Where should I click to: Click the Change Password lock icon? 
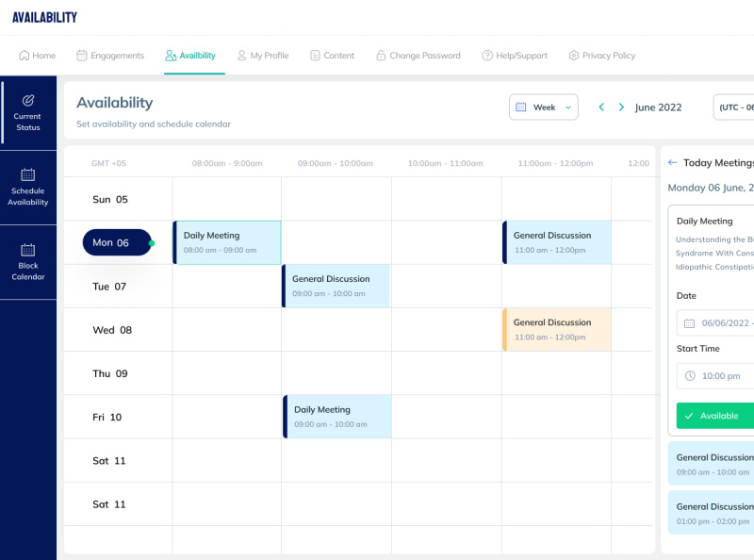381,56
